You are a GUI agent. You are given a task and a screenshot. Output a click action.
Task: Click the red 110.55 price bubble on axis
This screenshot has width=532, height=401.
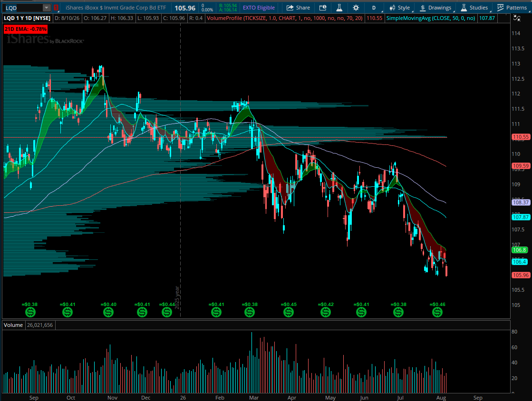(x=521, y=137)
